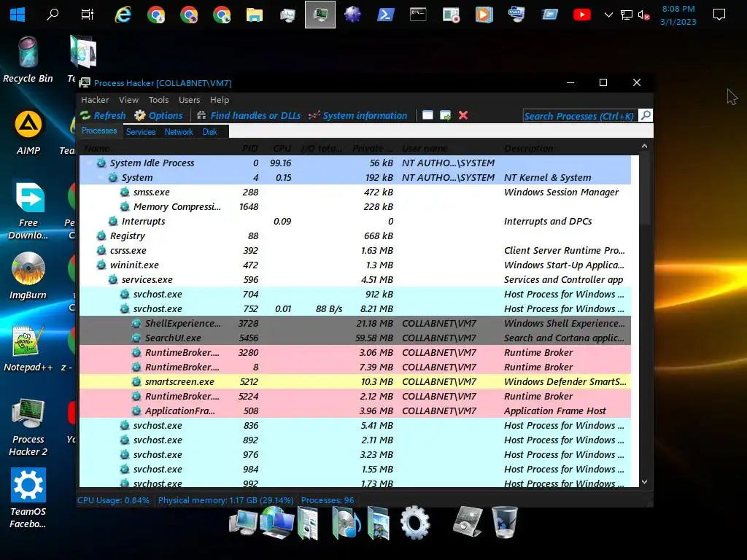Select RuntimeBroker with PID 3280

point(355,353)
